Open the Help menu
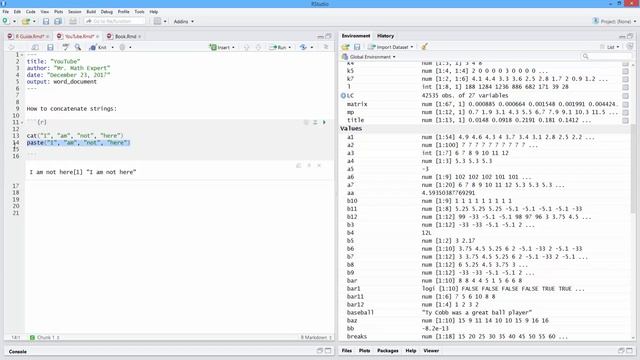640x360 pixels. click(x=153, y=12)
